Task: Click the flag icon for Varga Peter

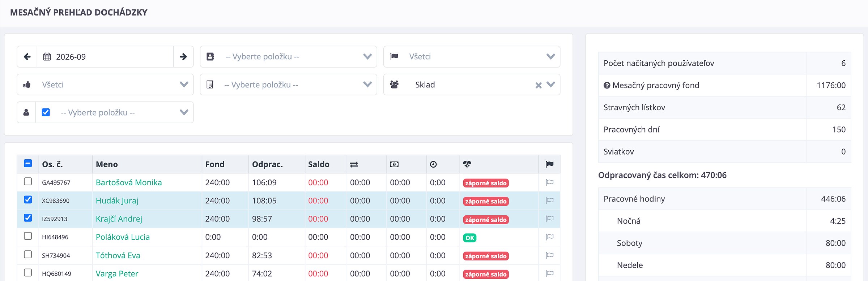Action: coord(550,273)
